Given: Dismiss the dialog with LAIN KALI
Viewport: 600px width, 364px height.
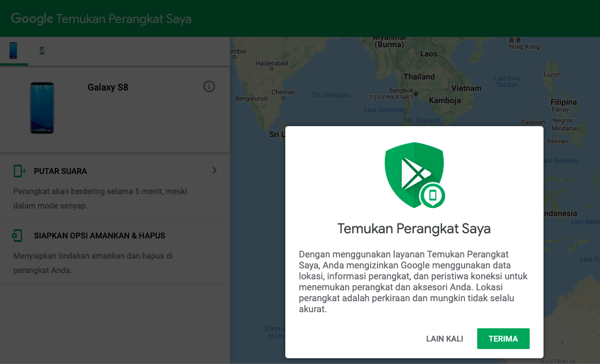Looking at the screenshot, I should (444, 339).
